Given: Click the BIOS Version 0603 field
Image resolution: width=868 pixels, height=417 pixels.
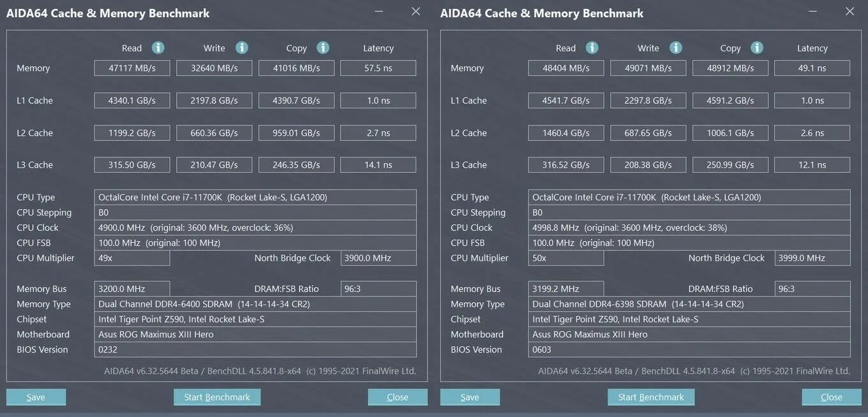Looking at the screenshot, I should point(691,349).
